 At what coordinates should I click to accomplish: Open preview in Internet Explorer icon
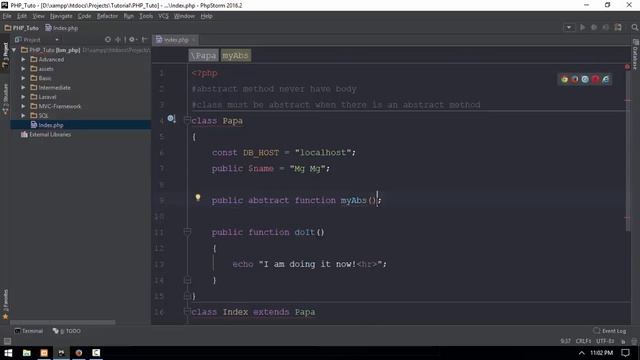[606, 79]
